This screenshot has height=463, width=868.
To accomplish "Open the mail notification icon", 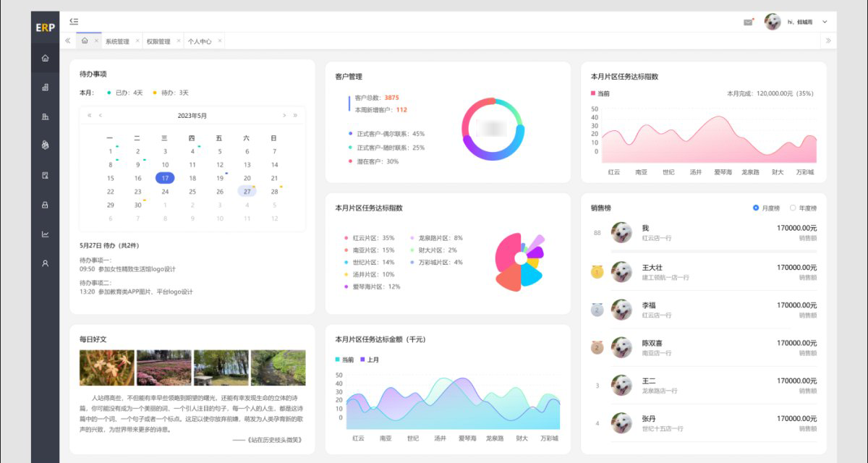I will pyautogui.click(x=748, y=22).
